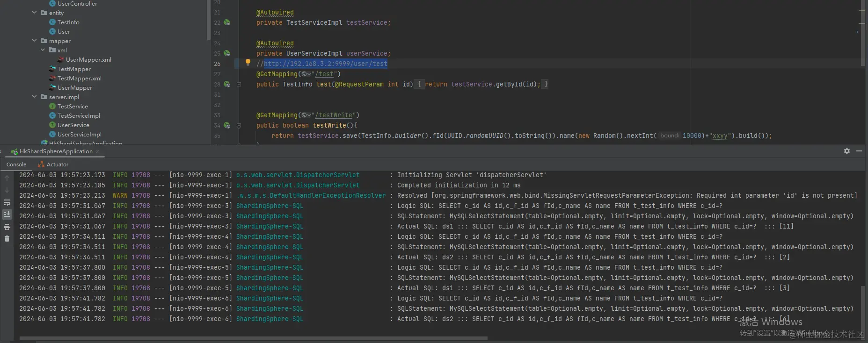Click the folded "{" region after test(...)
This screenshot has width=868, height=343.
(419, 84)
